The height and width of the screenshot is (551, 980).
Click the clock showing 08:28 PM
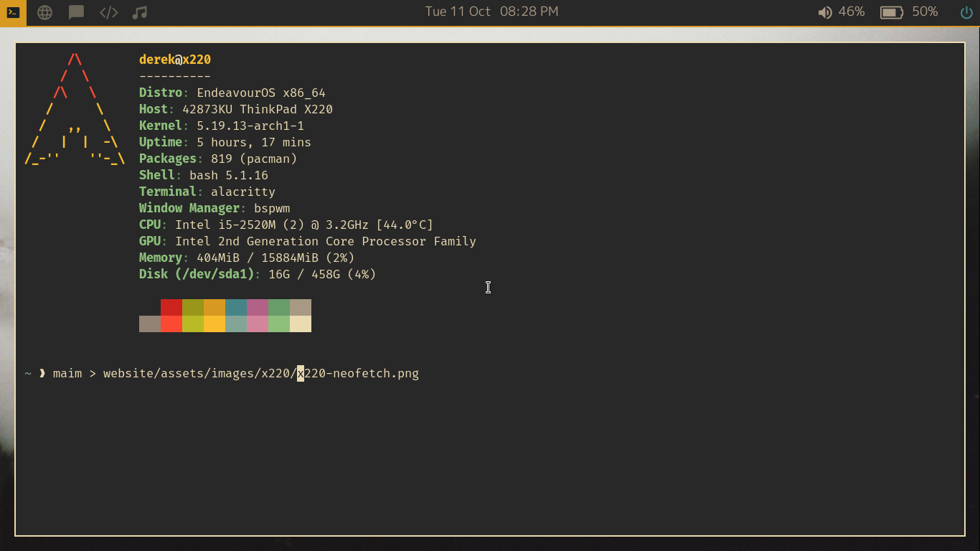click(529, 11)
